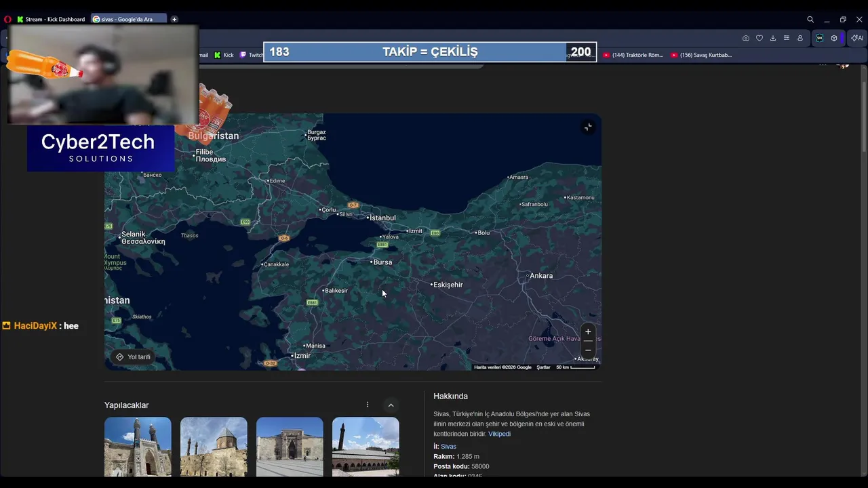Screen dimensions: 868x488
Task: Open third Yapılacaklar stone portal thumbnail
Action: [290, 447]
